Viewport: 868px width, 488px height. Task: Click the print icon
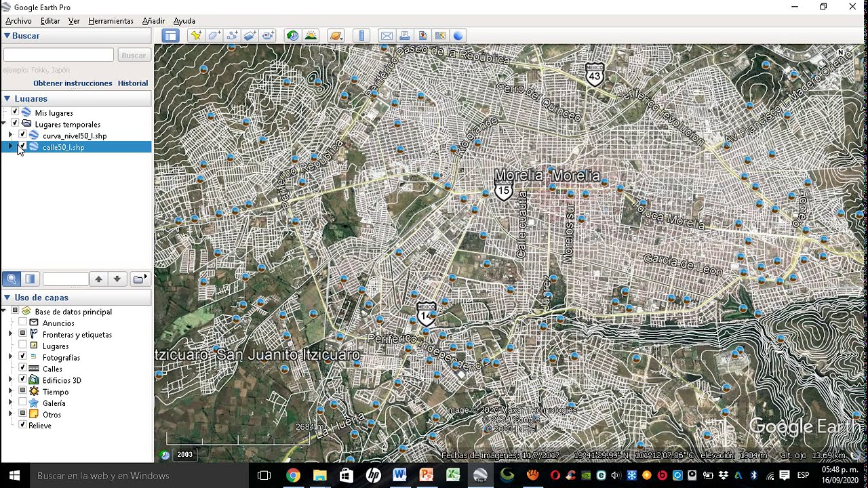[x=405, y=35]
